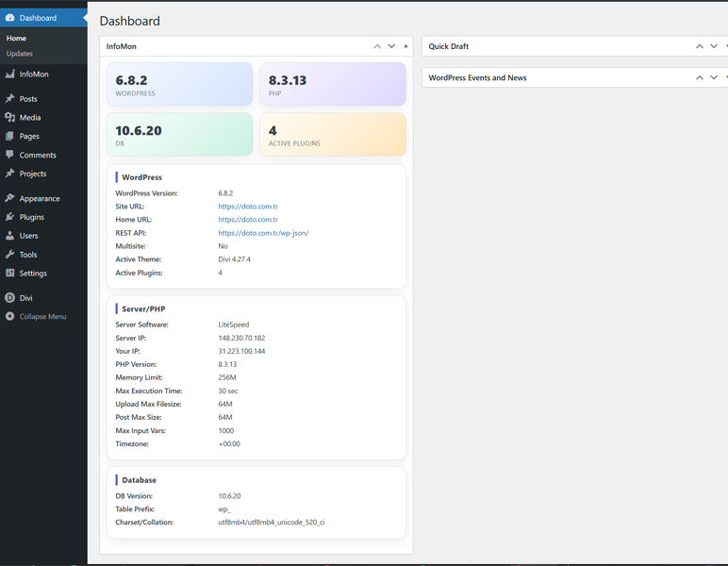Viewport: 728px width, 566px height.
Task: Click the 10.6.20 DB stat card
Action: coord(180,134)
